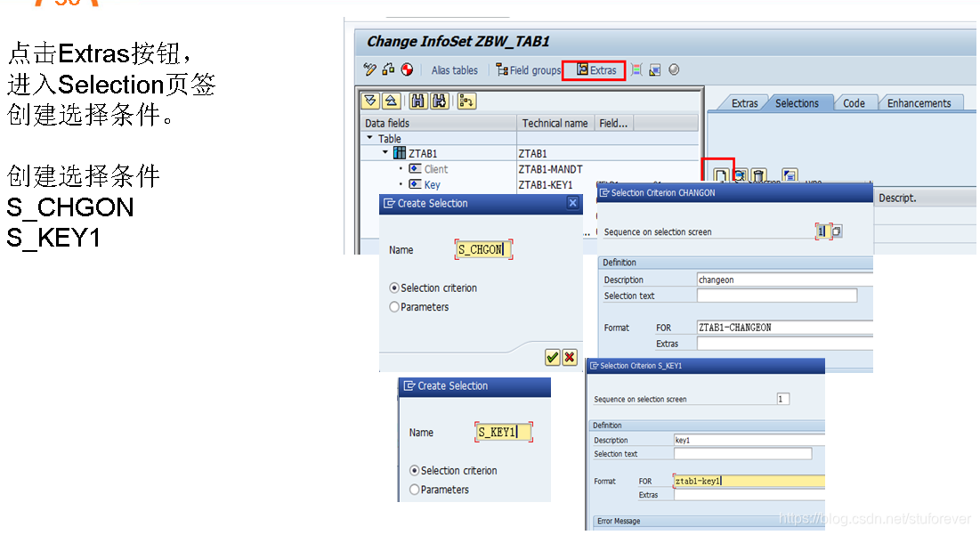Screen dimensions: 980x535
Task: Collapse the Table tree node
Action: coord(369,137)
